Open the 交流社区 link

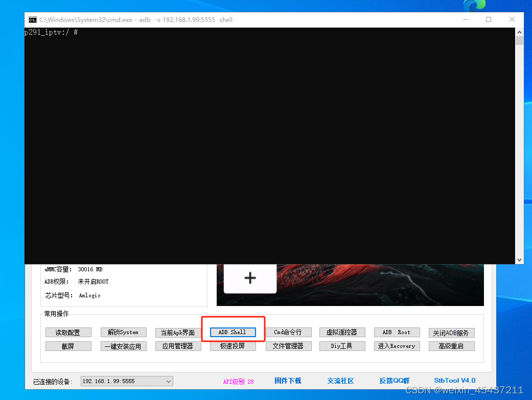pyautogui.click(x=340, y=381)
